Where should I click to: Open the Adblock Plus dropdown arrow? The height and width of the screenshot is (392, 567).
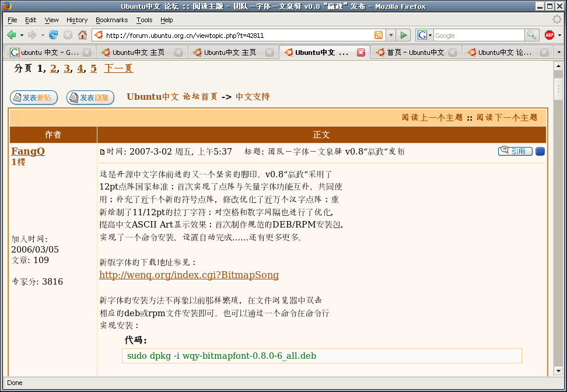[560, 35]
